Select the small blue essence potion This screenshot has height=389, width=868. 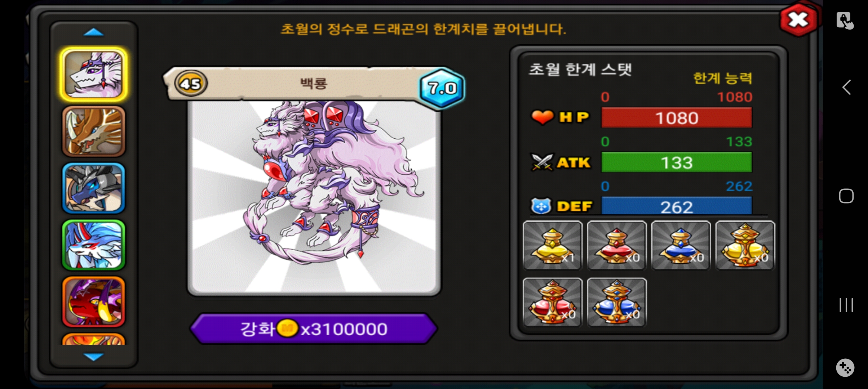681,245
